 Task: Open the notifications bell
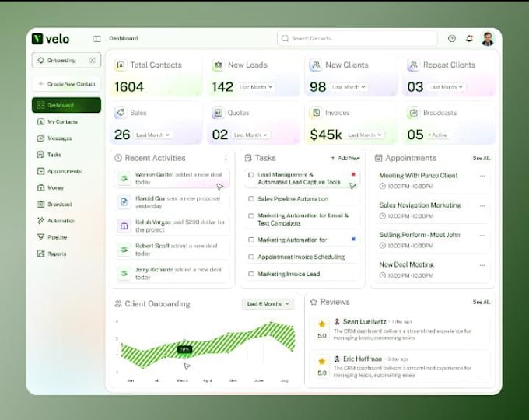(469, 38)
